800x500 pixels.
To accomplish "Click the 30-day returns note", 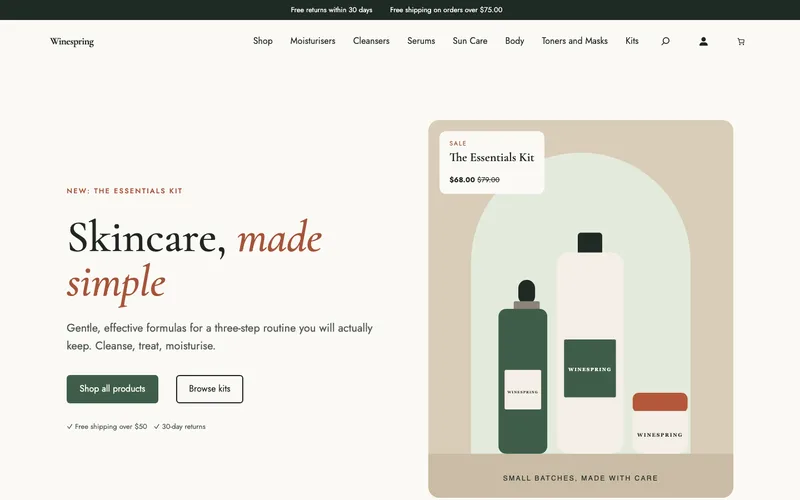I will 180,427.
